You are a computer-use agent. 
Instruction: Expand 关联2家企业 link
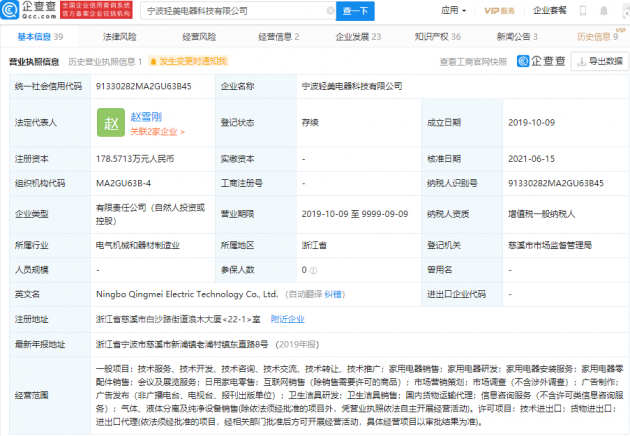click(158, 132)
